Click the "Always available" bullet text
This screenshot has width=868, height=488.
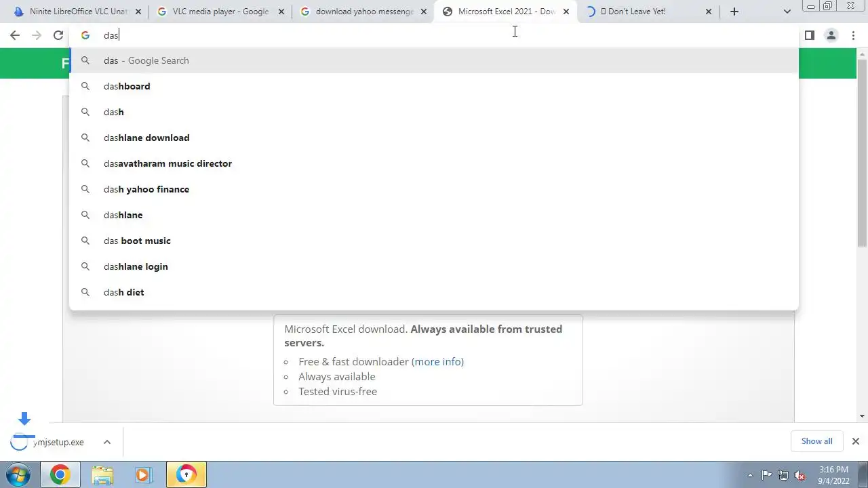[x=337, y=376]
